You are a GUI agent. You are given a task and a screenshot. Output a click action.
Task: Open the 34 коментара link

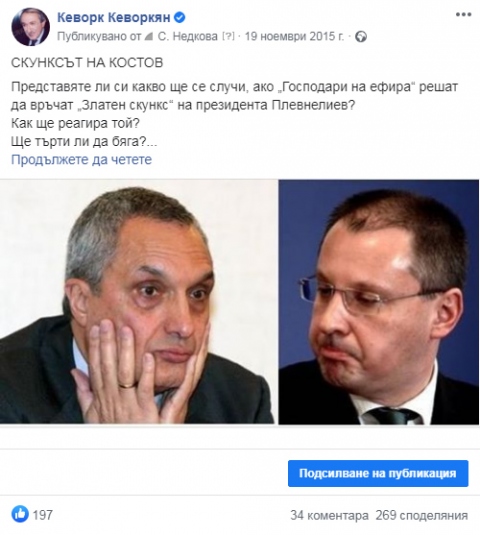coord(329,515)
